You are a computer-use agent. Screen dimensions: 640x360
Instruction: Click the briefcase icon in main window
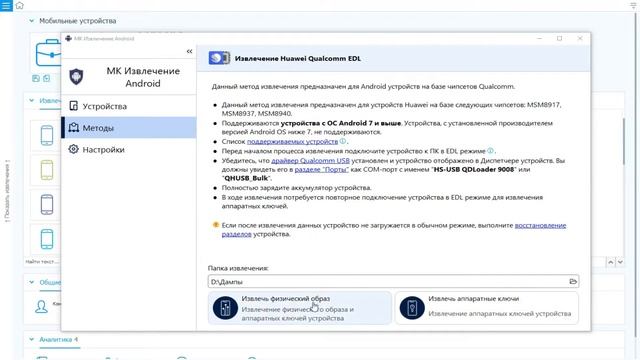click(x=48, y=53)
